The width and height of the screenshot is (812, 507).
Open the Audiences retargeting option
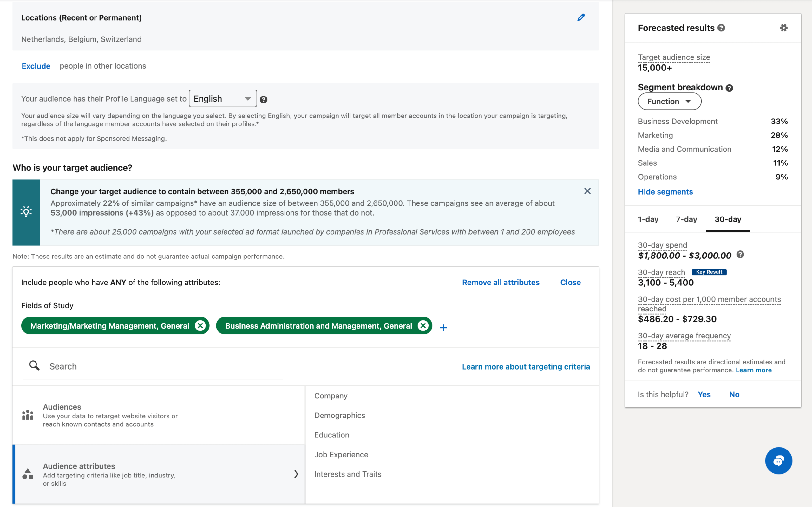pyautogui.click(x=159, y=415)
